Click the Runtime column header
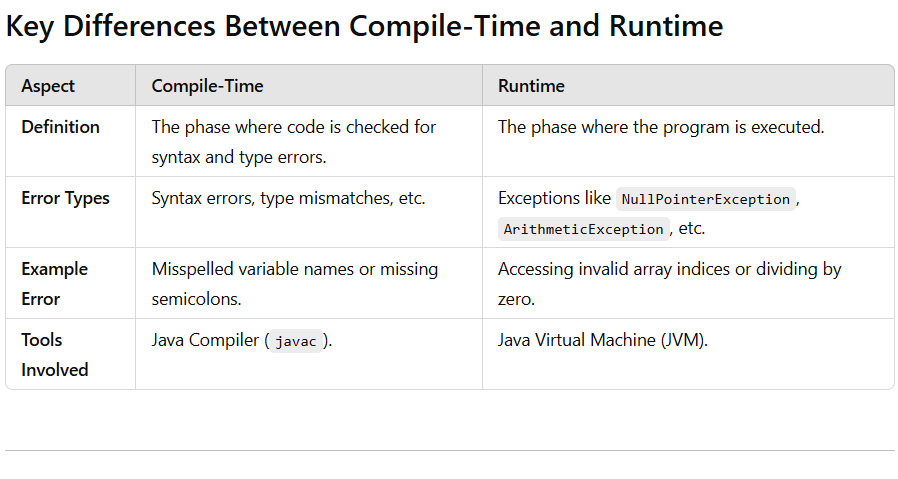This screenshot has height=479, width=898. tap(531, 86)
